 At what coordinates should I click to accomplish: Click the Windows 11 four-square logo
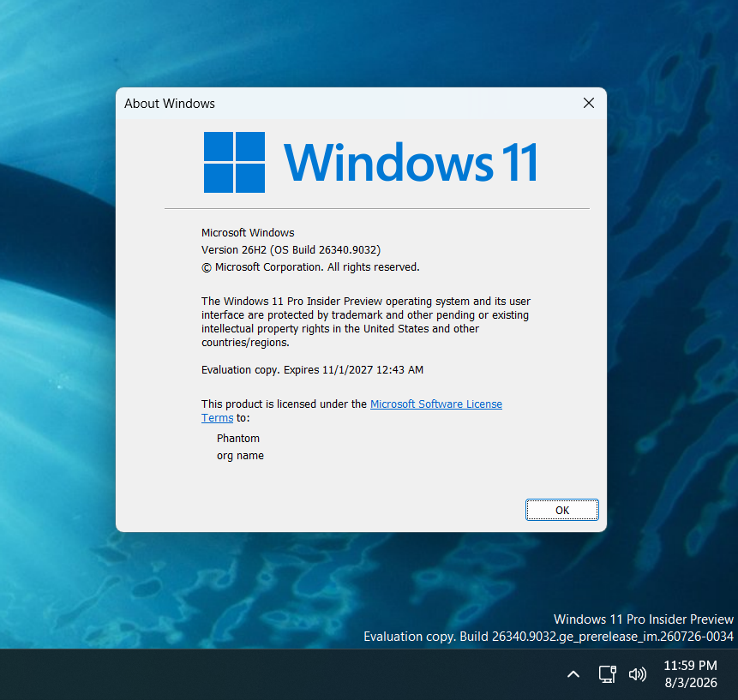coord(234,162)
